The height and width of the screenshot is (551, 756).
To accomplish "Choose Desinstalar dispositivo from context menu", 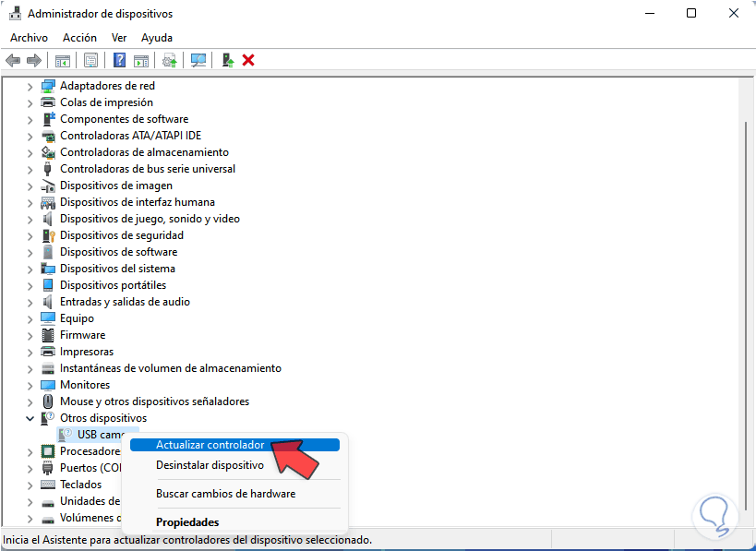I will click(x=234, y=465).
